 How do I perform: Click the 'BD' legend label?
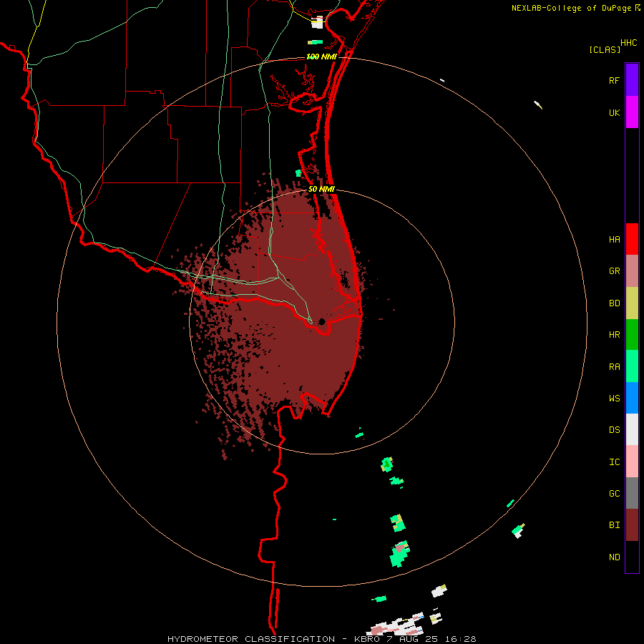(614, 303)
